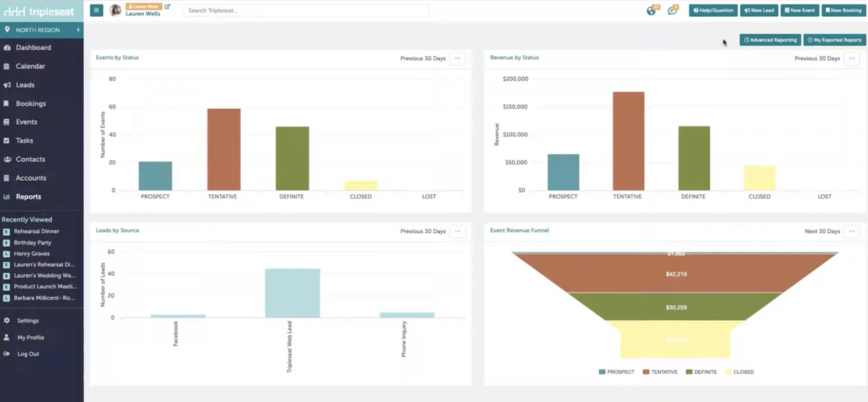Click the Calendar sidebar icon
The width and height of the screenshot is (868, 402).
pos(7,66)
